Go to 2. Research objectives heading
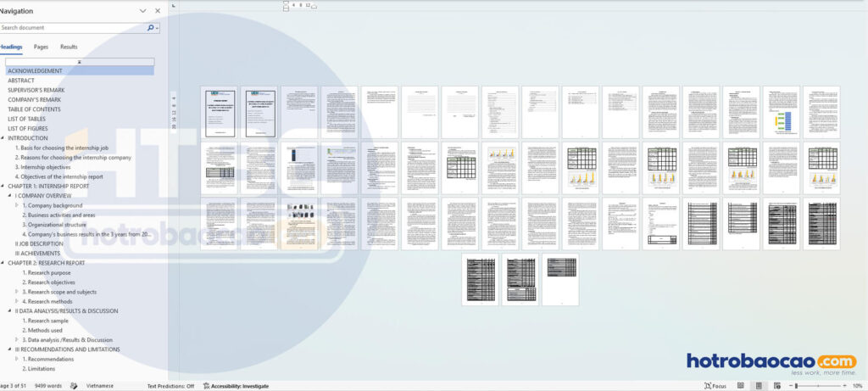The image size is (868, 391). 48,282
